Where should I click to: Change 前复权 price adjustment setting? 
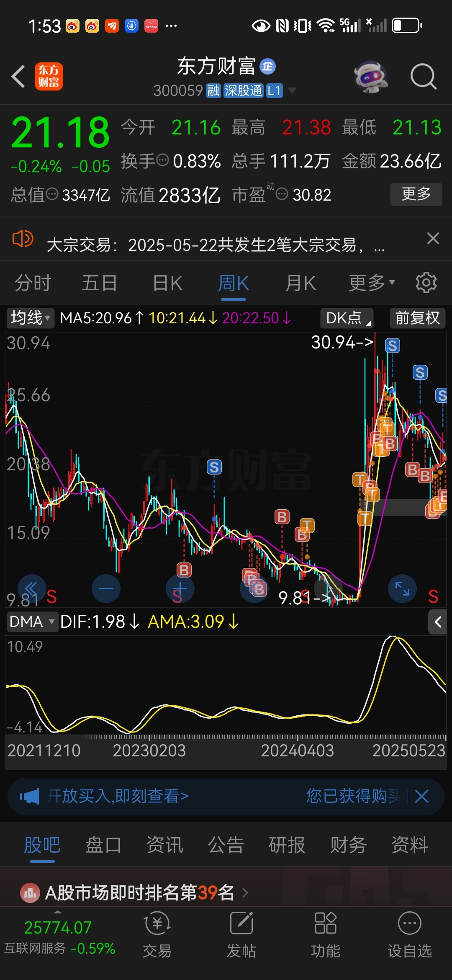pyautogui.click(x=417, y=318)
